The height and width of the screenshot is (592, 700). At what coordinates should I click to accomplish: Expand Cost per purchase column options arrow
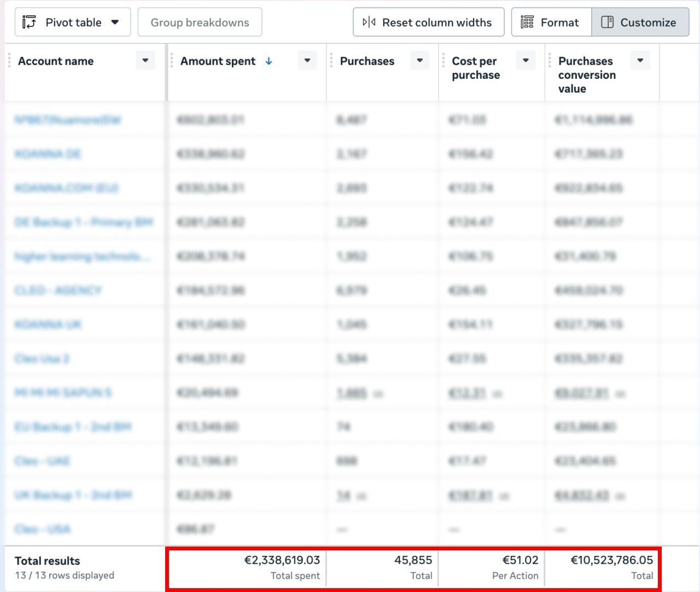pyautogui.click(x=526, y=61)
